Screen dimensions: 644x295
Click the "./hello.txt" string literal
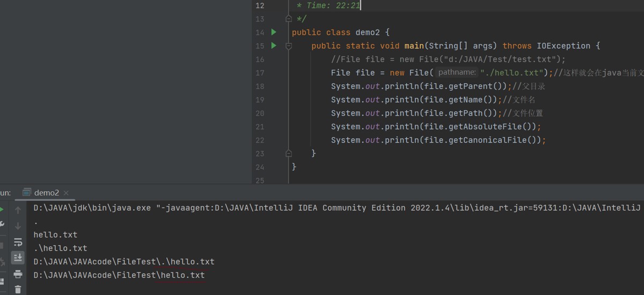point(512,73)
